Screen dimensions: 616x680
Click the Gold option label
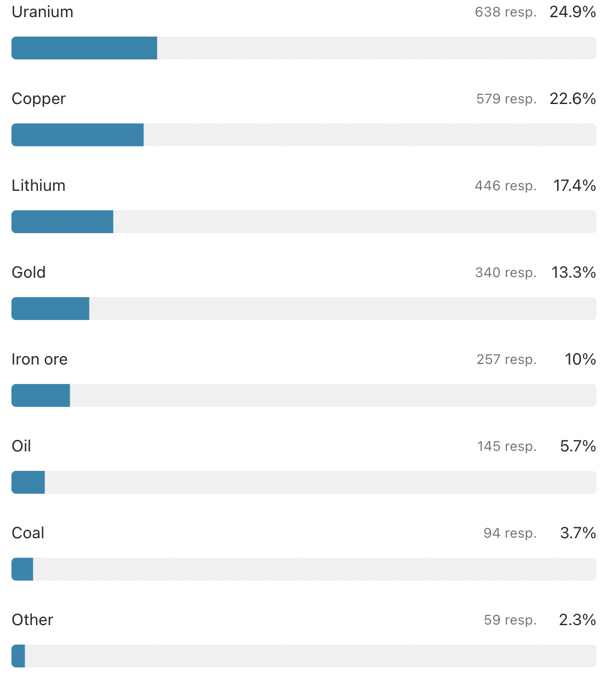point(29,273)
